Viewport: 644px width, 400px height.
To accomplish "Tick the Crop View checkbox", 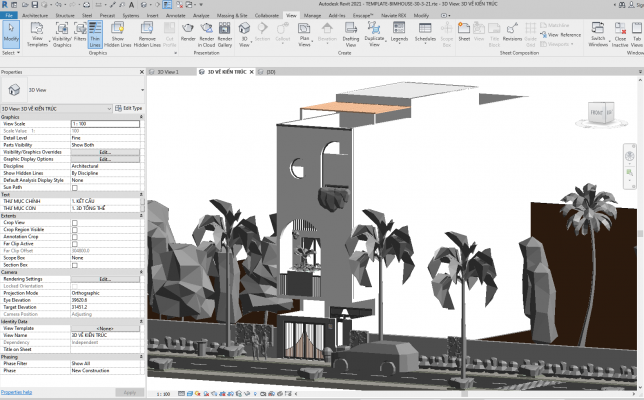I will [x=74, y=222].
